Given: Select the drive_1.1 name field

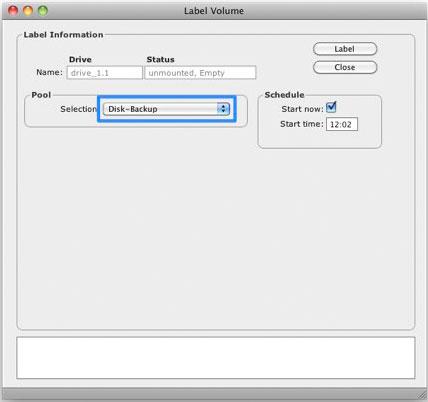Looking at the screenshot, I should 105,73.
